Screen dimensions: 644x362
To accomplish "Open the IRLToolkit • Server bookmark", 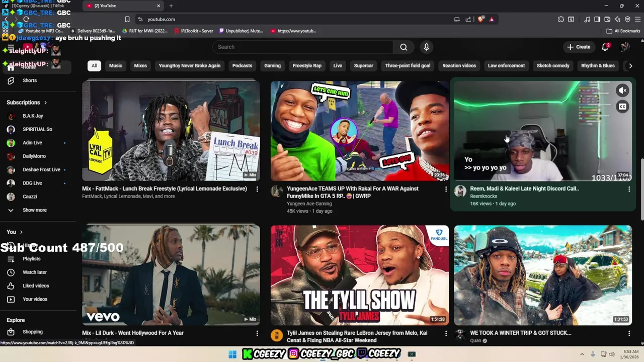I will point(194,31).
